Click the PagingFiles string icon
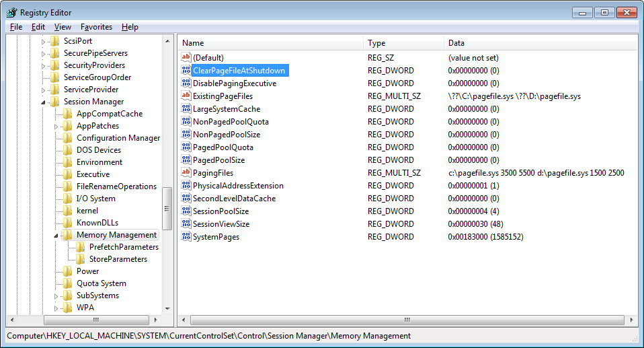Screen dimensions: 644x348 click(186, 173)
